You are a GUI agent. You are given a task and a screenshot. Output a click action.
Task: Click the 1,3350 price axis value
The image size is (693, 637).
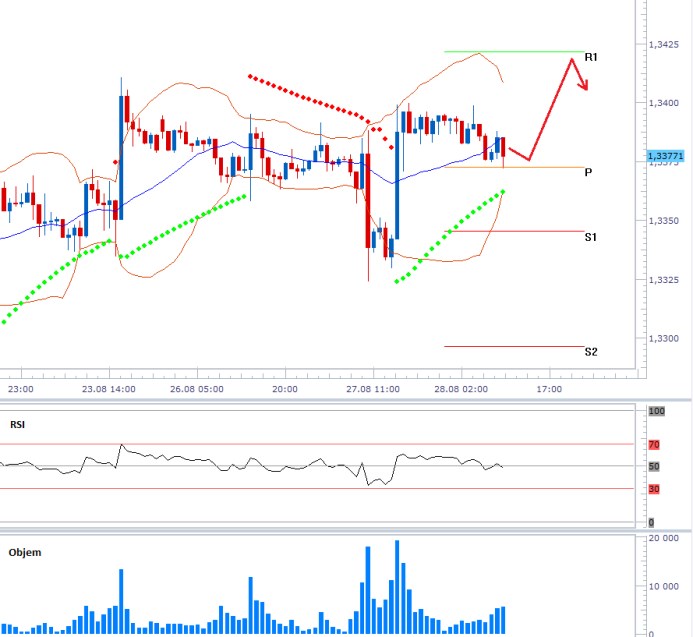[x=664, y=221]
